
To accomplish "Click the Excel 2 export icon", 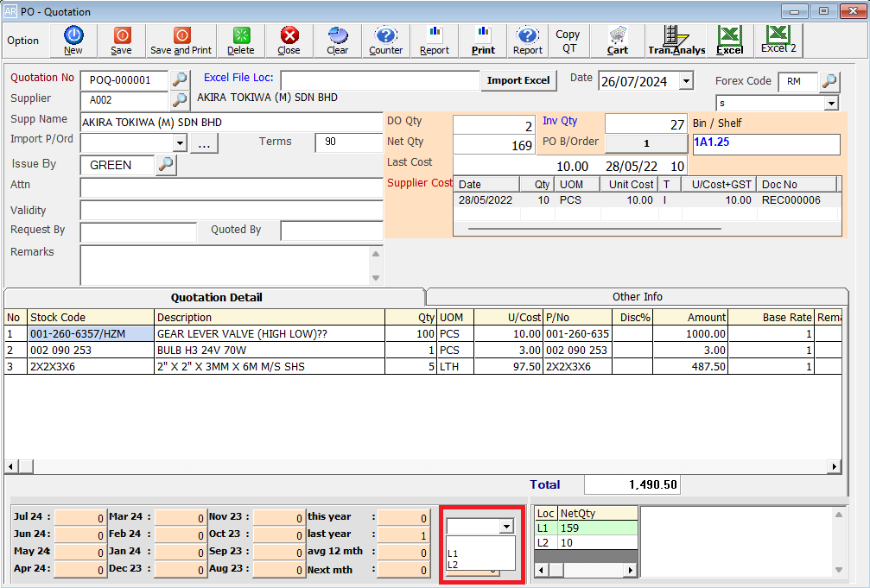I will click(x=778, y=41).
